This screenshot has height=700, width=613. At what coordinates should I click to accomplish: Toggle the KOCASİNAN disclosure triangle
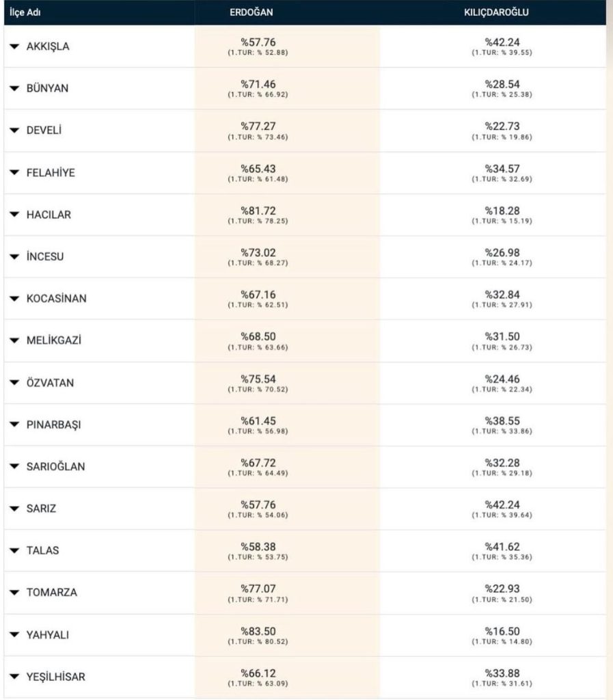pos(14,299)
